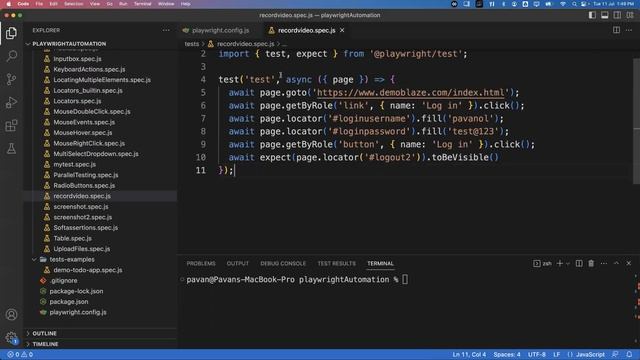Open the Extensions view icon

click(11, 125)
